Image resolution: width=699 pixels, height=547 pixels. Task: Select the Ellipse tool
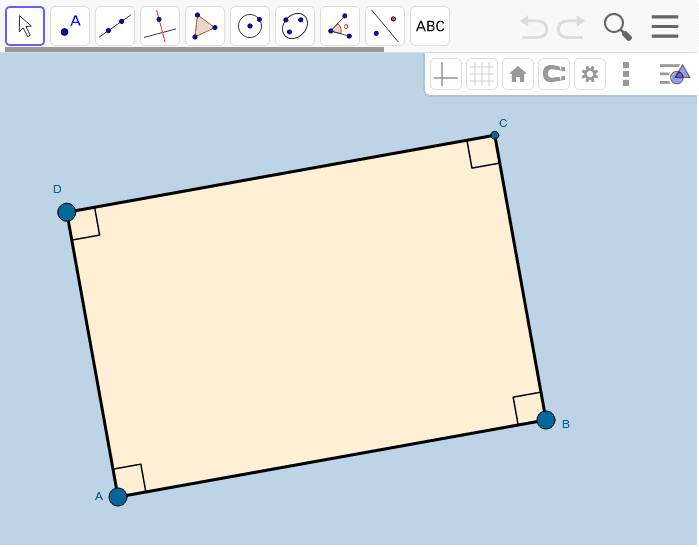point(295,26)
